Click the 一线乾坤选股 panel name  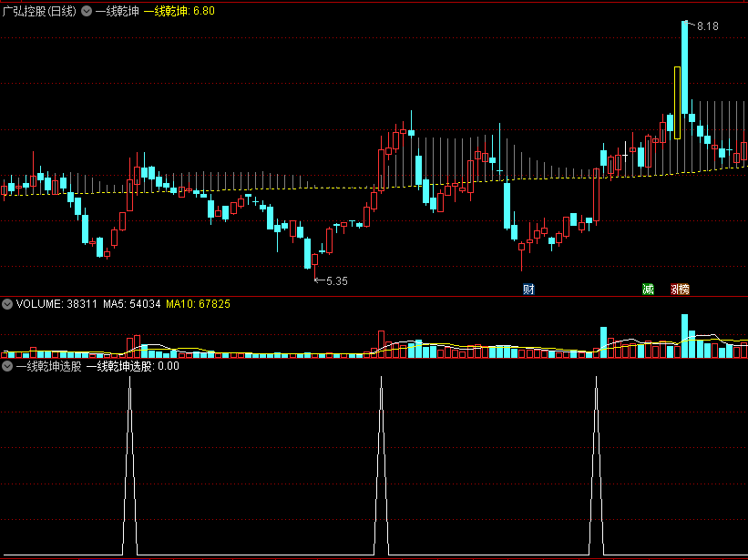pyautogui.click(x=48, y=366)
